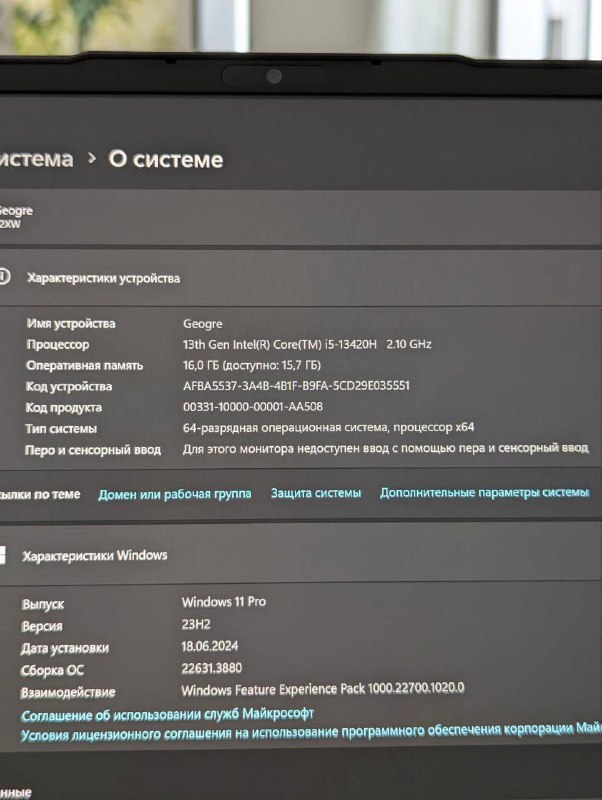Collapse the 'Характеристики устройства' section header
This screenshot has width=602, height=800.
click(x=301, y=278)
